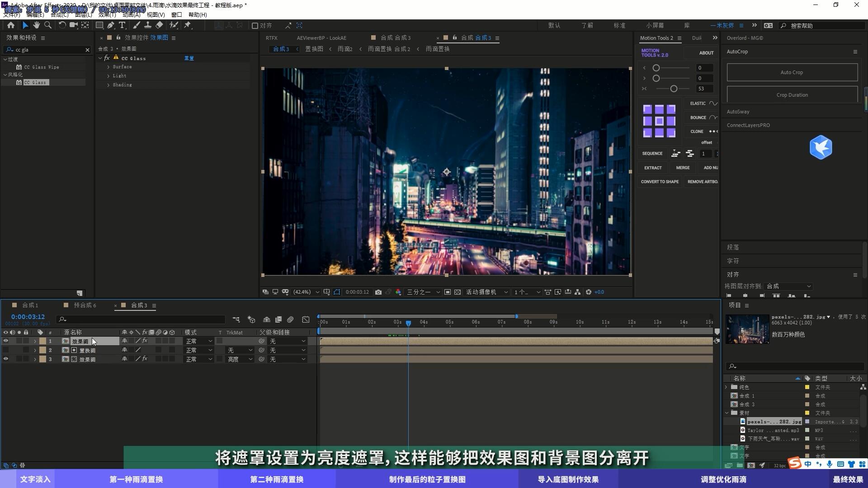Screen dimensions: 868x488
Task: Select the Type text tool
Action: (x=122, y=25)
